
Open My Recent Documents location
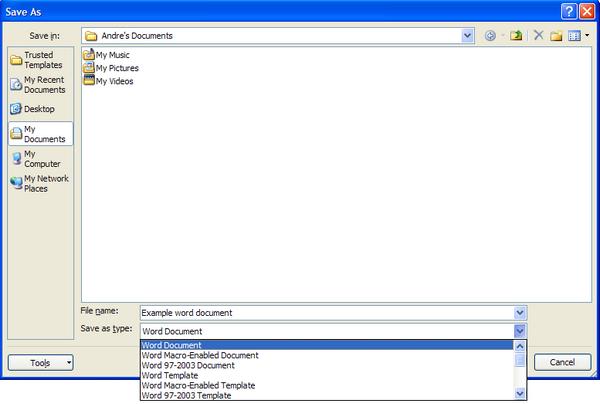tap(41, 85)
